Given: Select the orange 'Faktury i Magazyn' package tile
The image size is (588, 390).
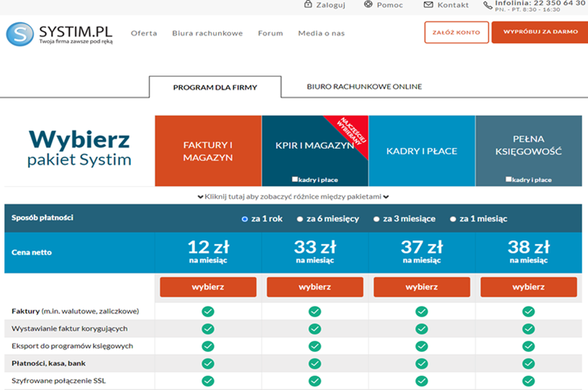Looking at the screenshot, I should pyautogui.click(x=208, y=151).
